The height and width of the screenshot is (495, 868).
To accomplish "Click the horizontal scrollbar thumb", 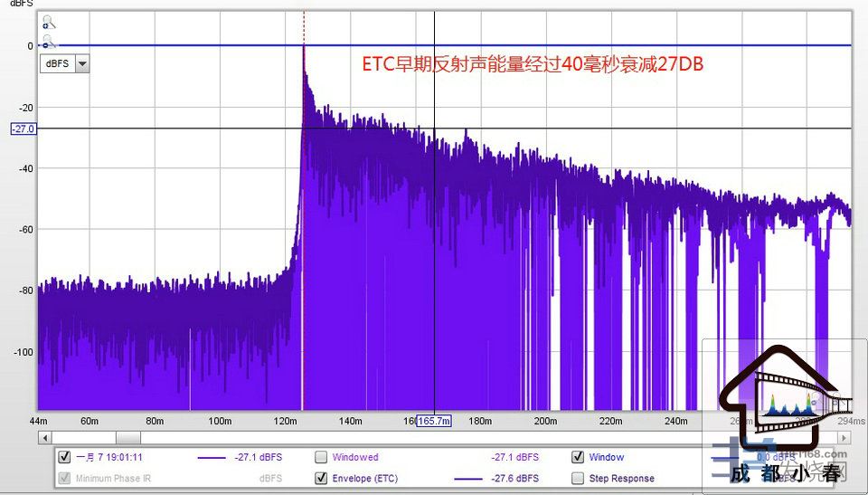I will [x=127, y=438].
